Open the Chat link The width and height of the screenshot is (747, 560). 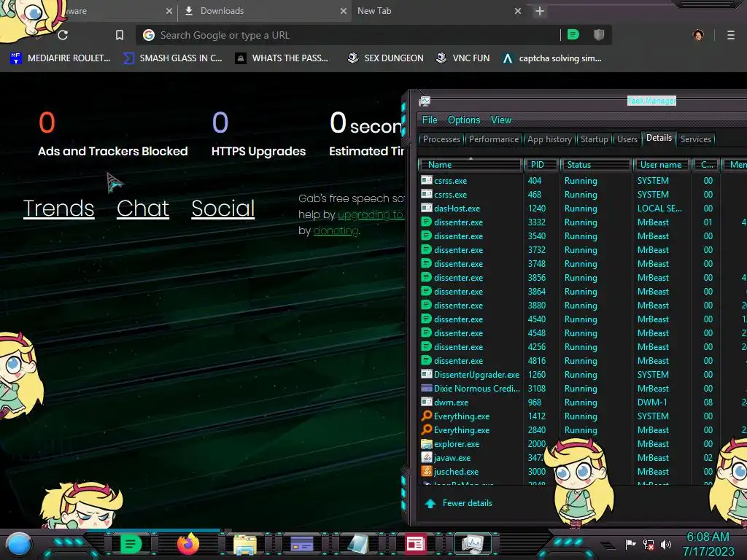[x=143, y=208]
